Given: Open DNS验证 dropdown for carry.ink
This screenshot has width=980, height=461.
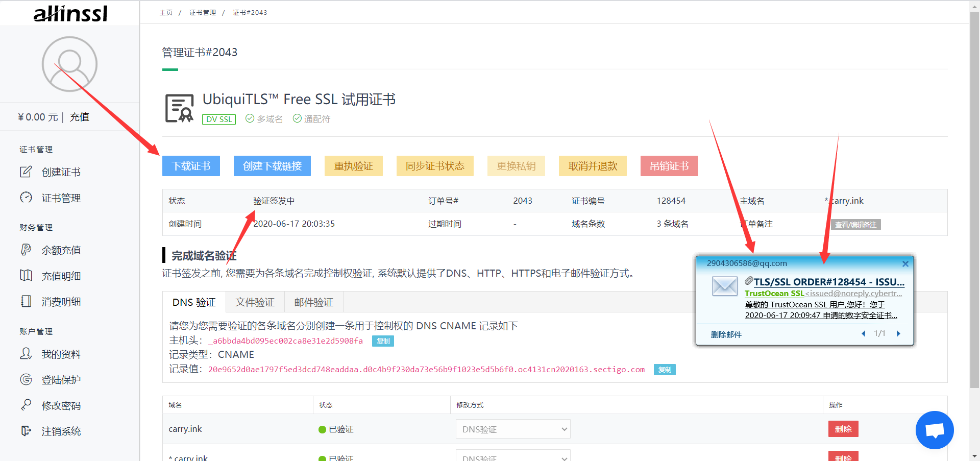Looking at the screenshot, I should click(513, 429).
